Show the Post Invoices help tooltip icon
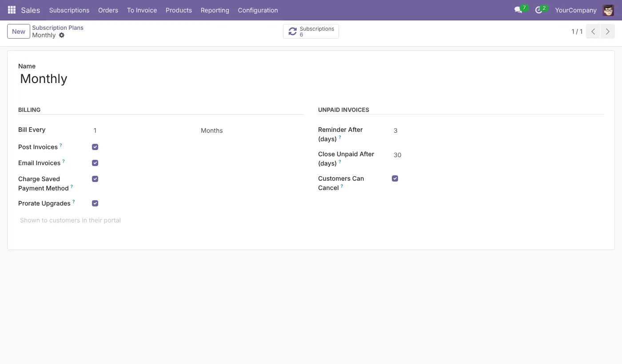The height and width of the screenshot is (364, 622). (x=61, y=145)
